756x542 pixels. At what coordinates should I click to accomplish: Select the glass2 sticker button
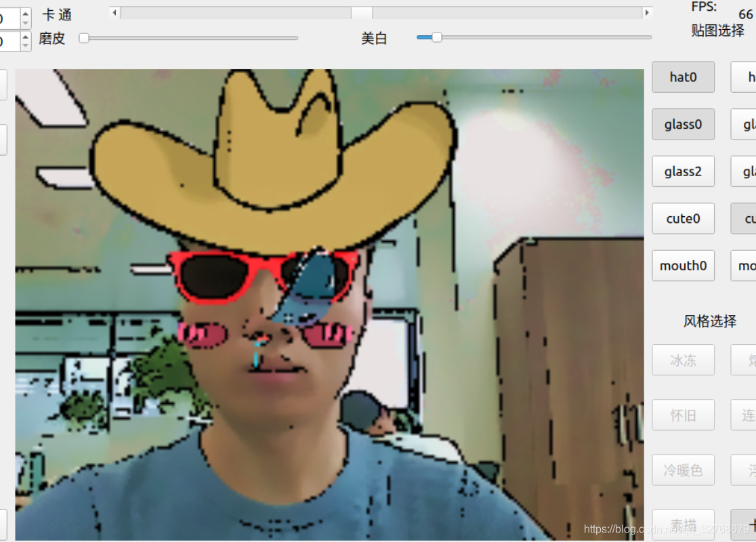point(683,171)
